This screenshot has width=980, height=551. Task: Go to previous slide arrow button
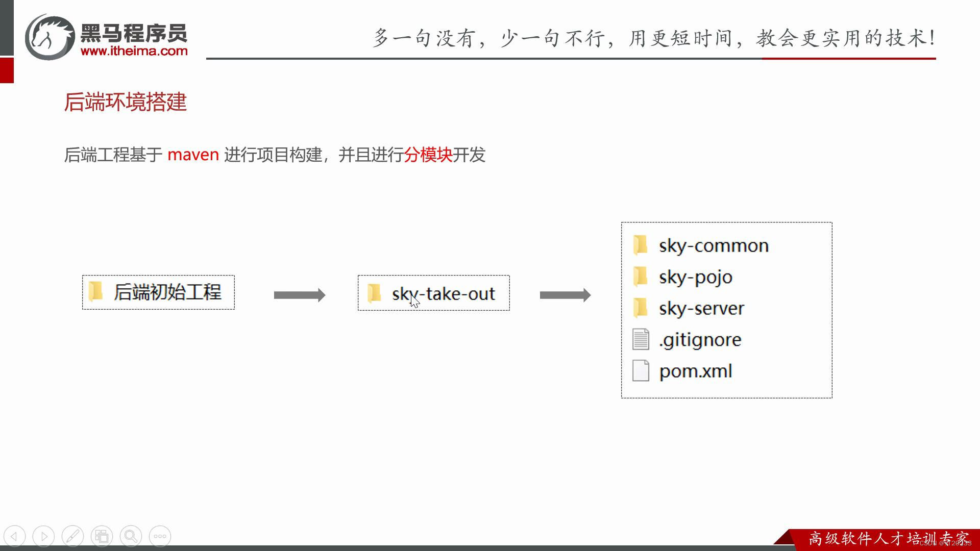coord(15,536)
